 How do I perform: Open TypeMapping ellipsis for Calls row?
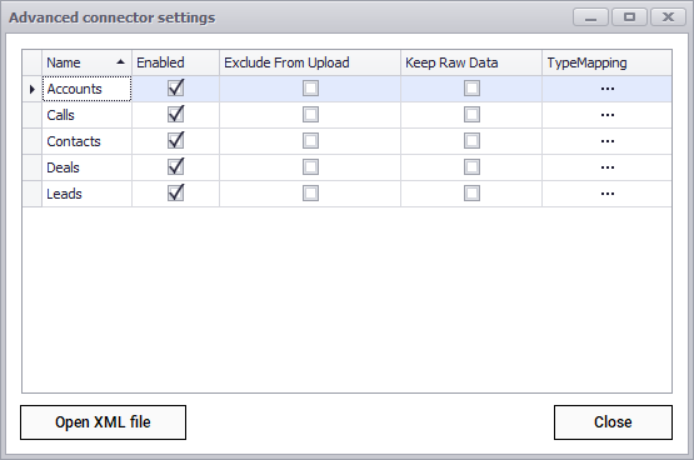[x=607, y=115]
